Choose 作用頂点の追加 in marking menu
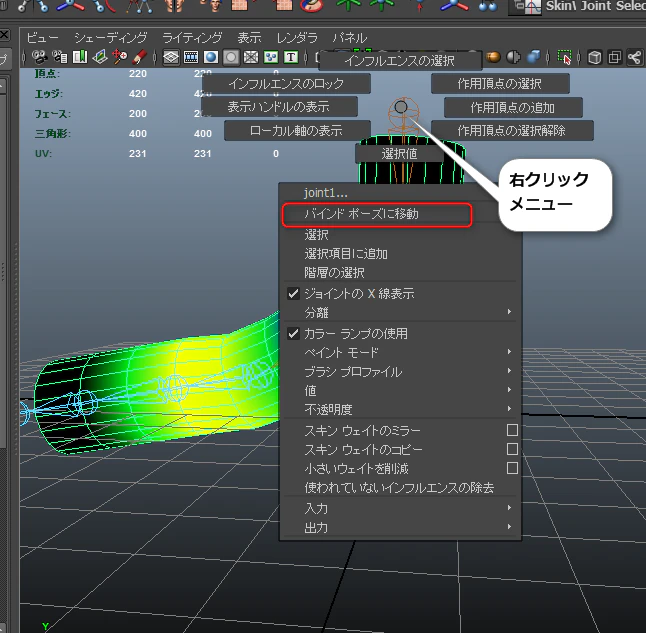646x633 pixels. tap(513, 108)
